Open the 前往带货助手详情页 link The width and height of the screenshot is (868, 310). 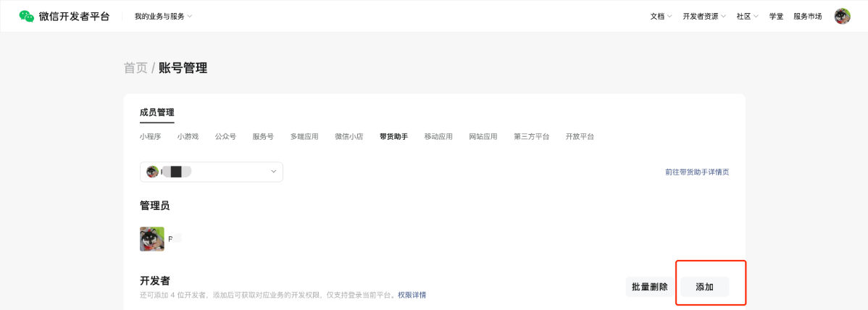[x=696, y=172]
